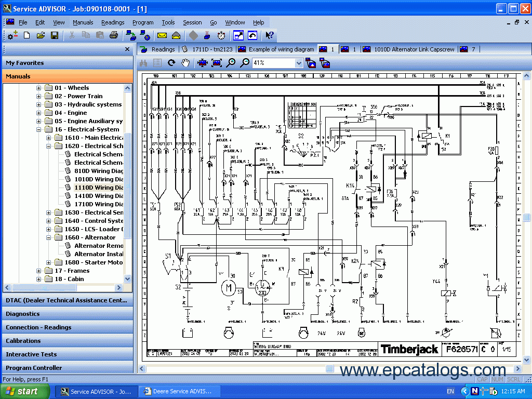Screen dimensions: 532x399
Task: Open the job settings gear icon
Action: (x=12, y=35)
